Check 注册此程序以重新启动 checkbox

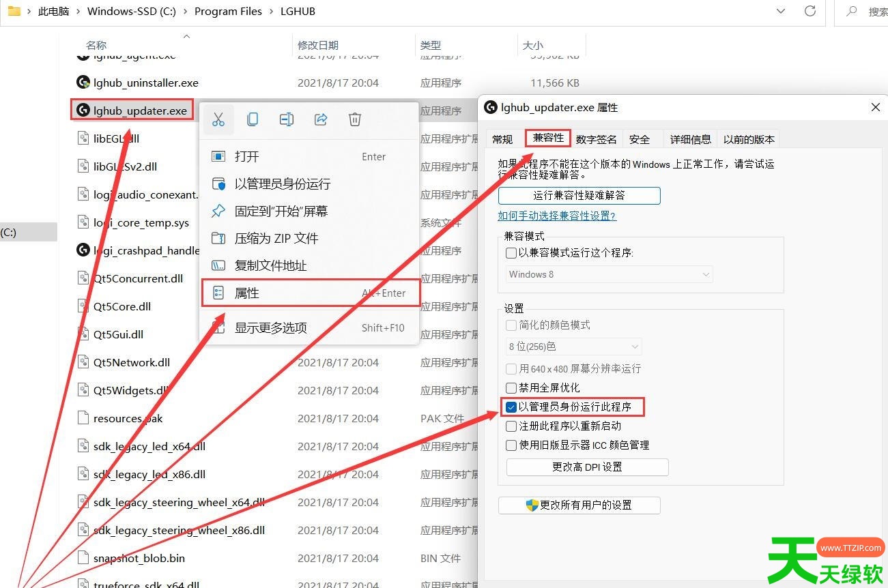[x=511, y=426]
